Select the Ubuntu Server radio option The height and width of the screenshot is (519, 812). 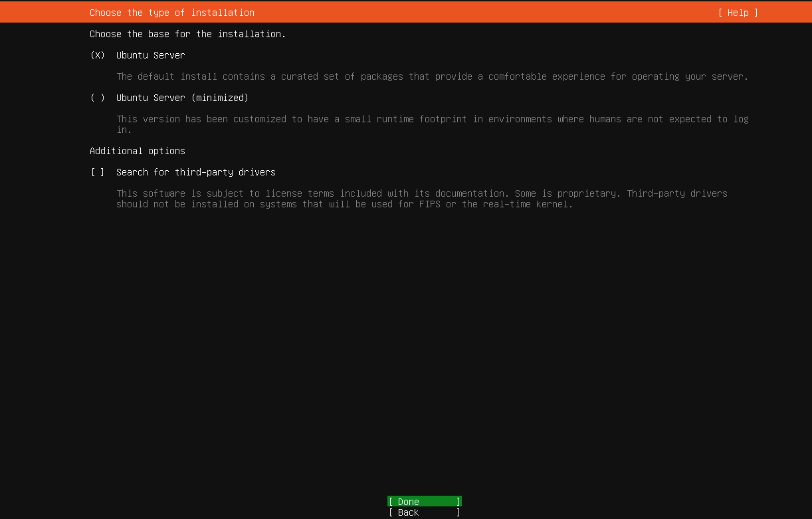tap(98, 55)
